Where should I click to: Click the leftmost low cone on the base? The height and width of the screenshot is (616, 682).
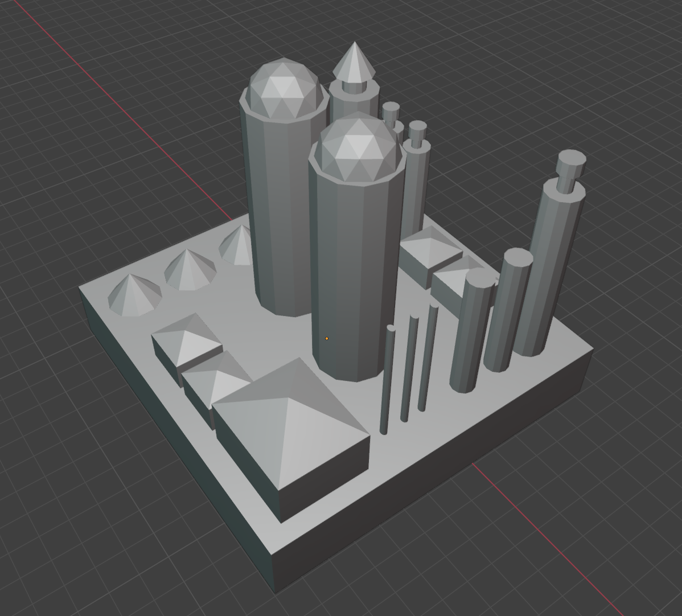coord(134,294)
